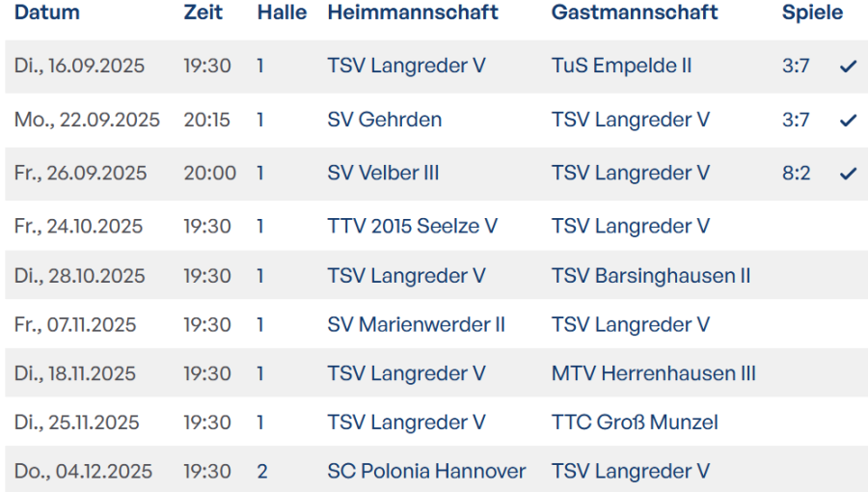Select the SV Velber III home team
Viewport: 868px width, 492px height.
pyautogui.click(x=383, y=174)
